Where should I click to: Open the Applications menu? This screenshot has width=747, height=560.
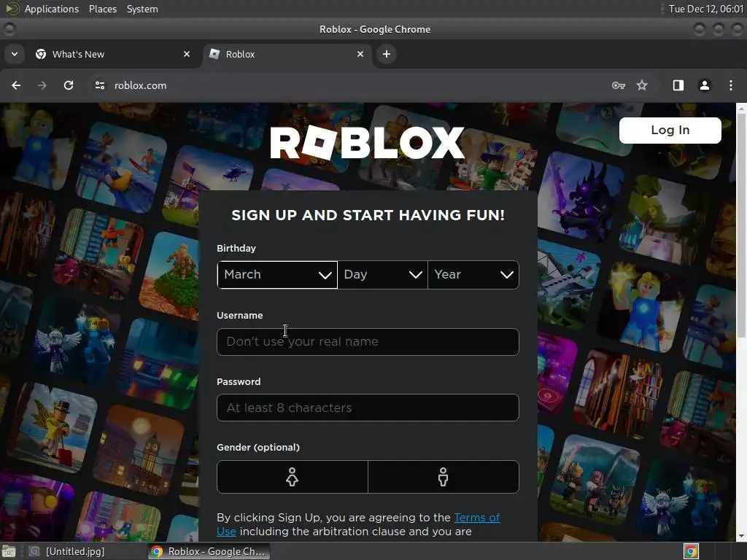52,9
